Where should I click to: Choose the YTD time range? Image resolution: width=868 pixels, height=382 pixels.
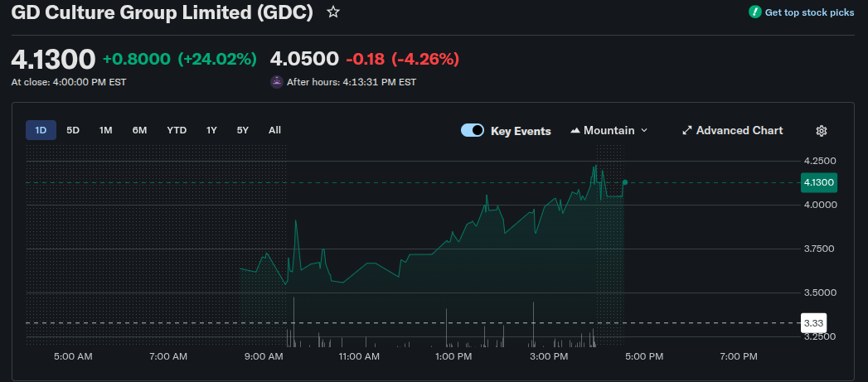tap(177, 130)
